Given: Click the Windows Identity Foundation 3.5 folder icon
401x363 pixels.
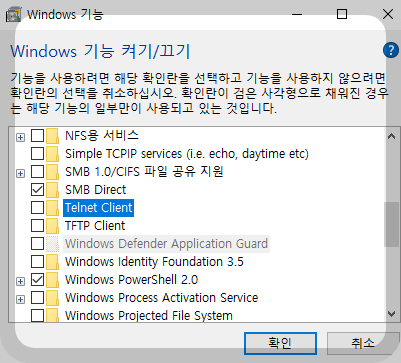Looking at the screenshot, I should coord(52,262).
